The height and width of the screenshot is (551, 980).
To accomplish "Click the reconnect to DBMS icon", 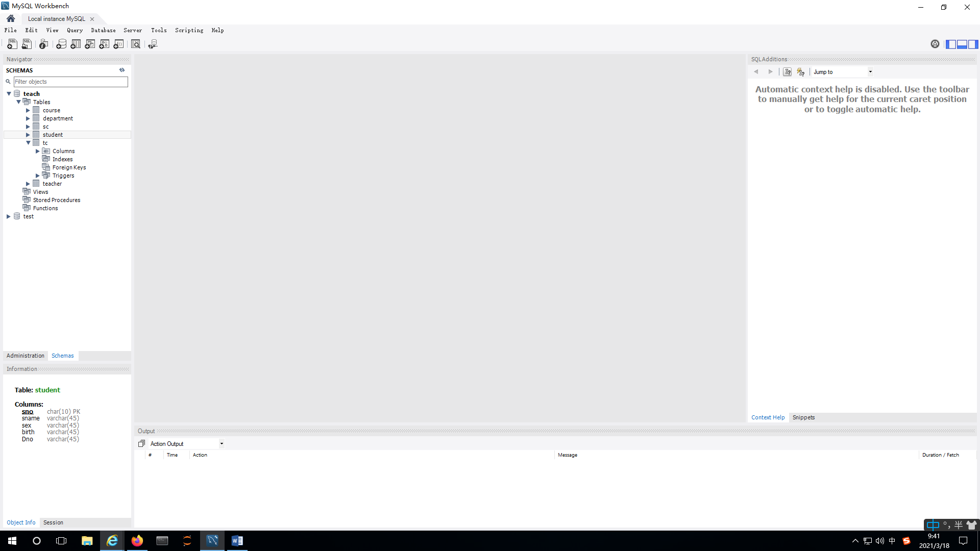I will 153,44.
